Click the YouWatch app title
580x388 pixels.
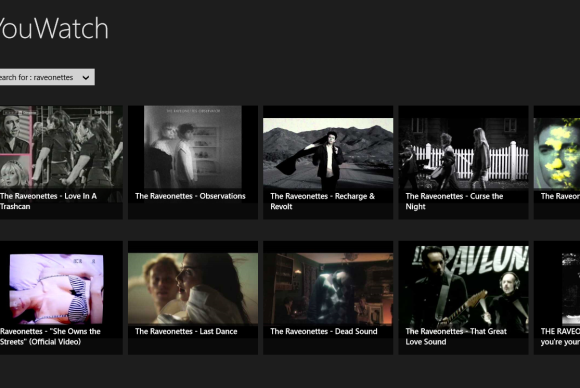(x=54, y=28)
